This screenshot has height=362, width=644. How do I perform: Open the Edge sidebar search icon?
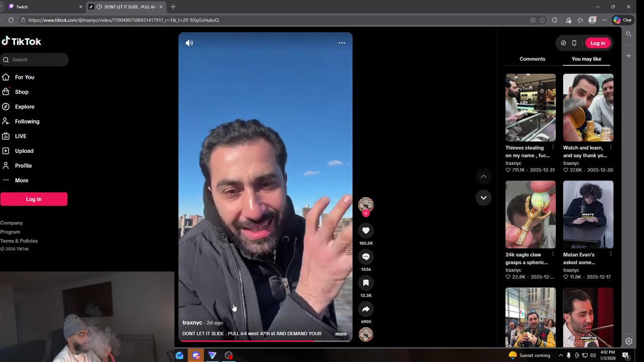[628, 34]
